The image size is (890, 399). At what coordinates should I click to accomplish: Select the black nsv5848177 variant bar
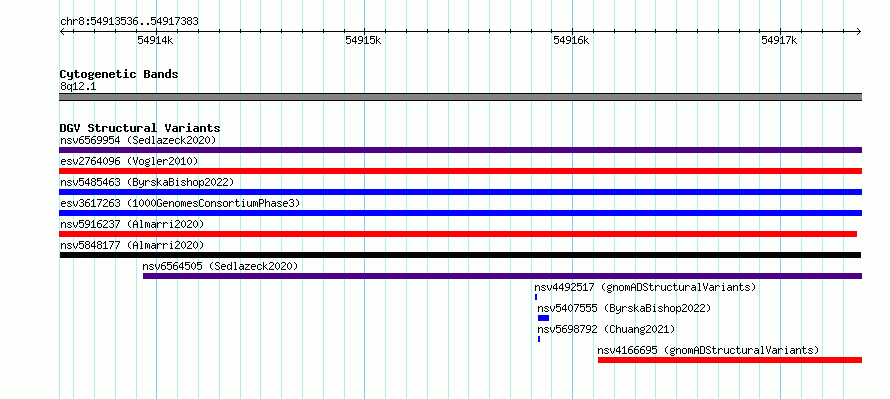[460, 255]
